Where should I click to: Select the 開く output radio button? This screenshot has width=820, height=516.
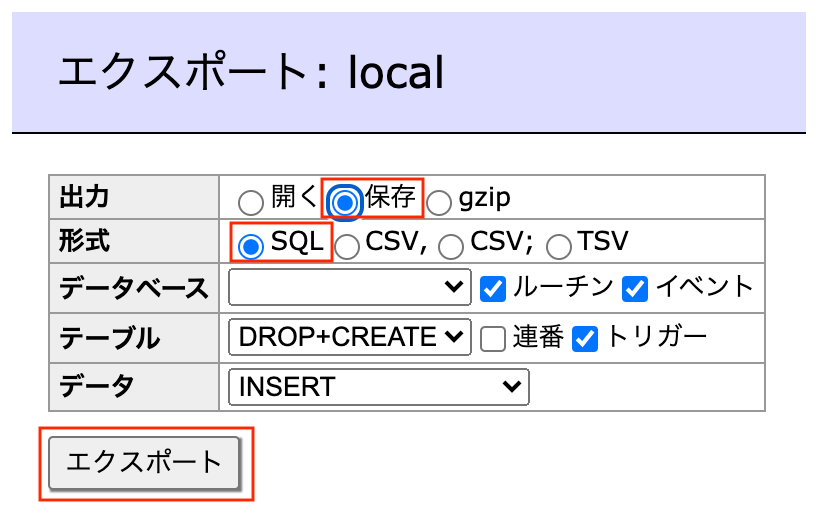pos(250,202)
